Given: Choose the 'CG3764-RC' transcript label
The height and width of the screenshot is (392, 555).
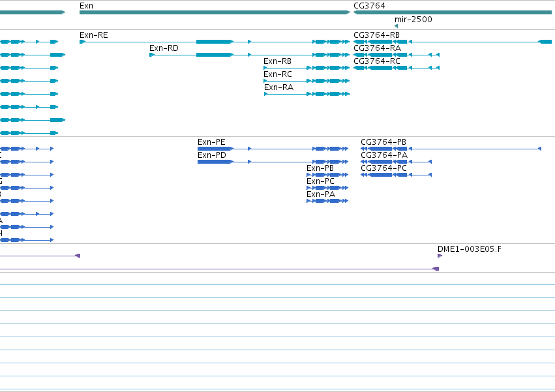Looking at the screenshot, I should tap(377, 61).
